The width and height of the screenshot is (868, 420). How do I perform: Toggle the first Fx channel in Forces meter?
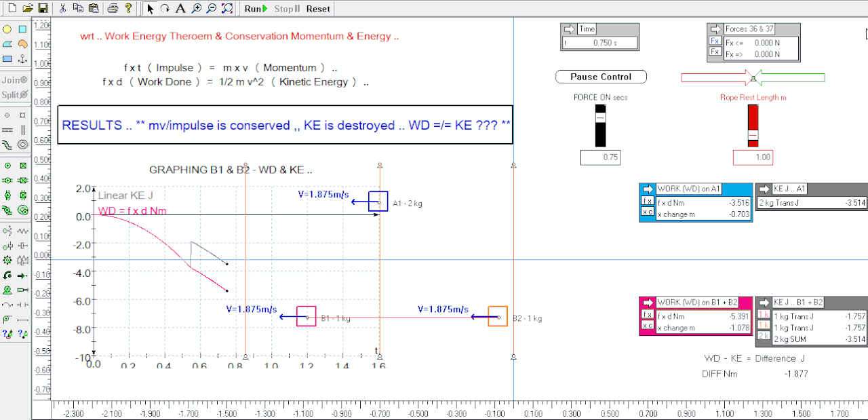[x=715, y=41]
